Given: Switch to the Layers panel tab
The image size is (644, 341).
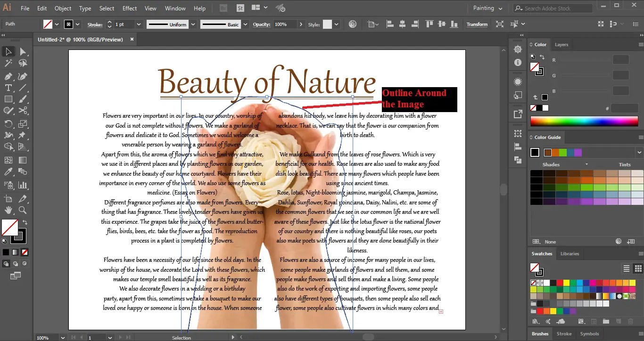Looking at the screenshot, I should click(x=561, y=45).
